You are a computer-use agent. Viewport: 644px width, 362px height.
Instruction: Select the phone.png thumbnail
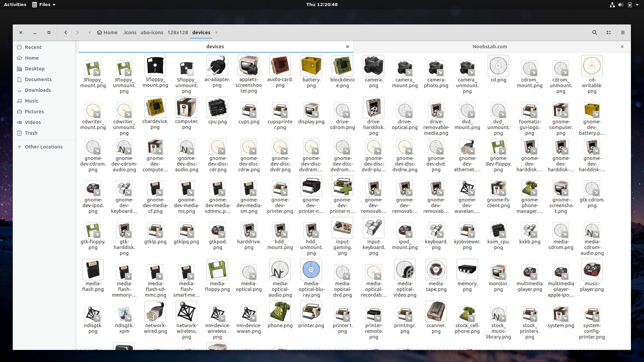[x=280, y=312]
